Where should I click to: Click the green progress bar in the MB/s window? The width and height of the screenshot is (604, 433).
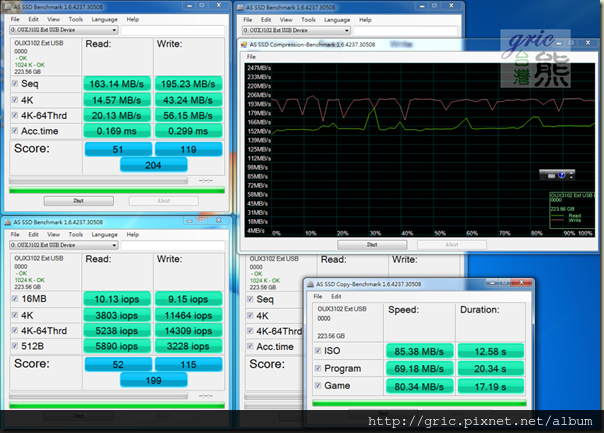[117, 190]
